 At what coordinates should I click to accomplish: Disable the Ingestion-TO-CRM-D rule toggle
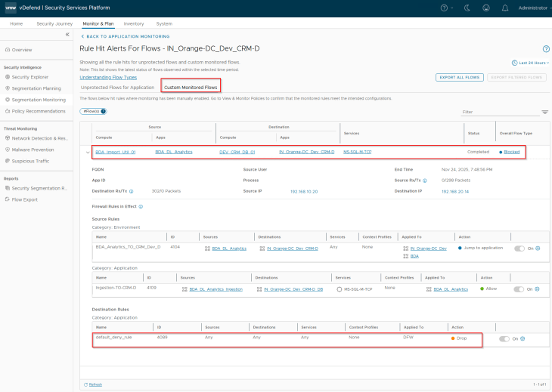(519, 289)
